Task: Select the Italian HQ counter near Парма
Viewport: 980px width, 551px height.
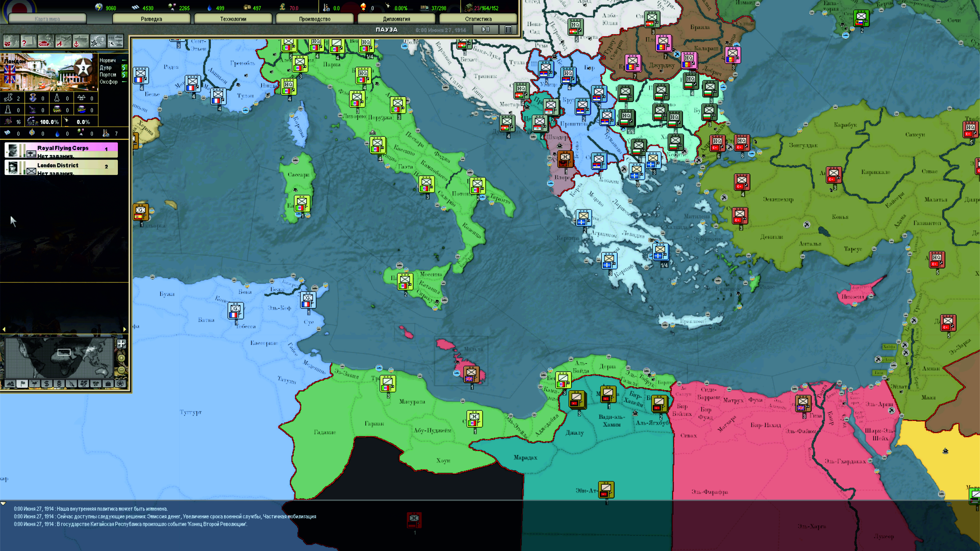Action: 316,45
